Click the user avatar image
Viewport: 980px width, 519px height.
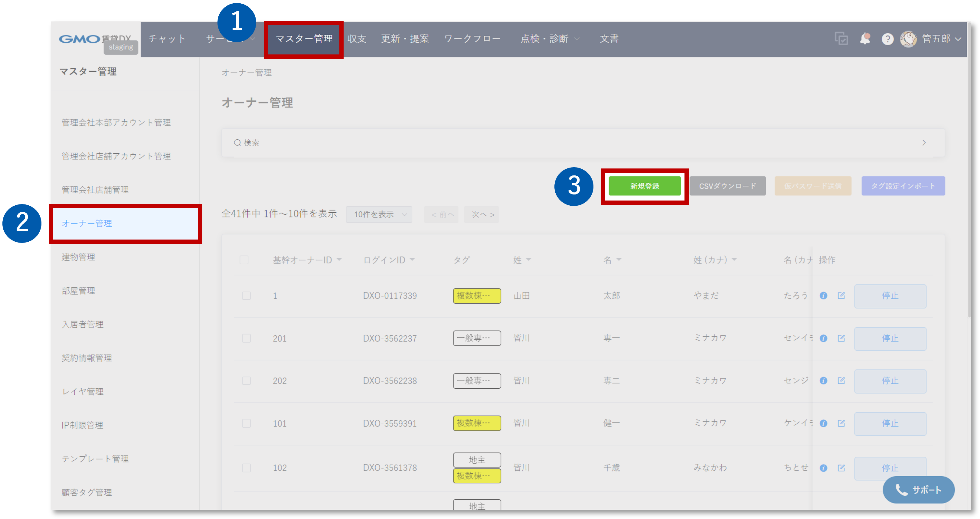click(x=909, y=39)
